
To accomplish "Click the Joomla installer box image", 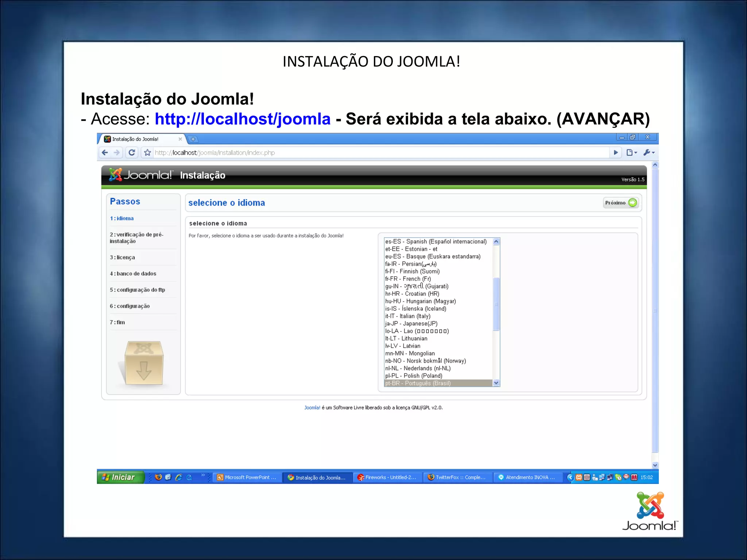I will click(143, 363).
